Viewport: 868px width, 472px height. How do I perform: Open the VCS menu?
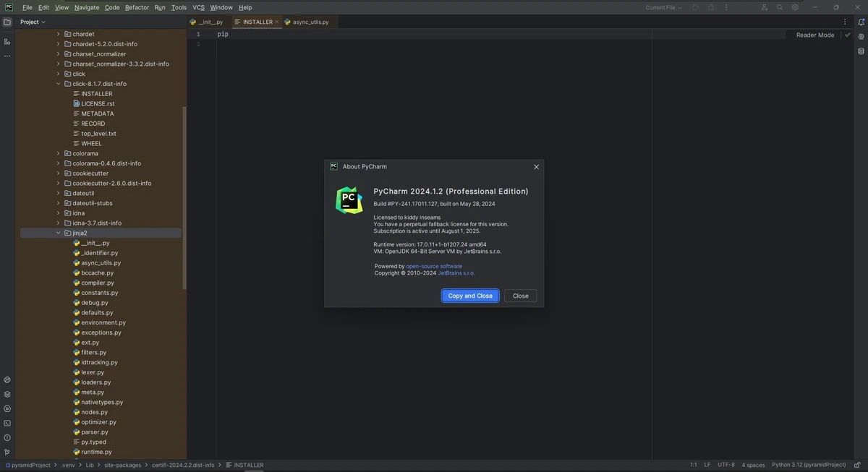tap(198, 7)
